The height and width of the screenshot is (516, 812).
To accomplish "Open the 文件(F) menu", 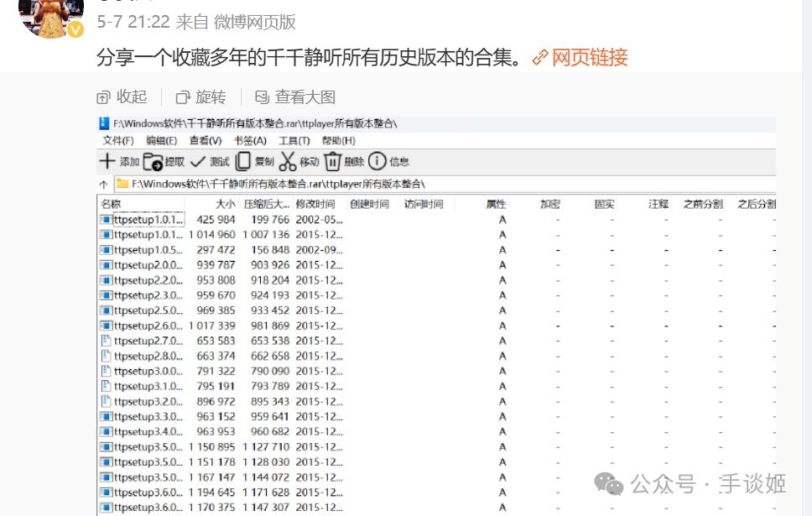I will tap(118, 141).
